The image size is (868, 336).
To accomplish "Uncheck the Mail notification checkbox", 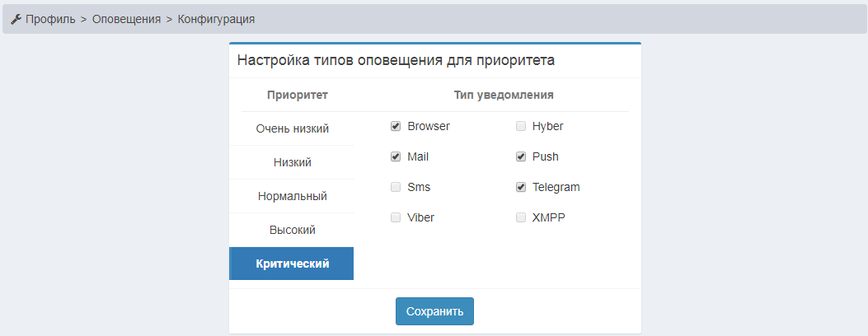I will click(x=396, y=156).
